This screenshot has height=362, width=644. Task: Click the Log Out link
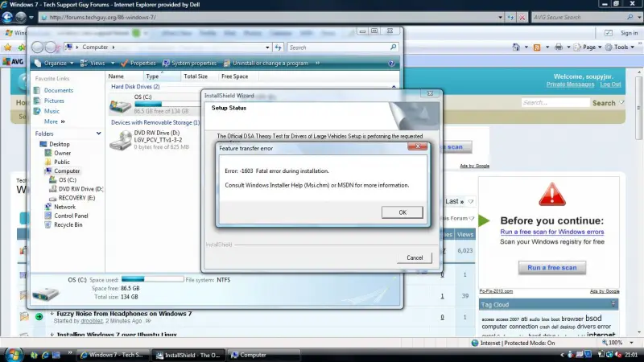tap(610, 84)
